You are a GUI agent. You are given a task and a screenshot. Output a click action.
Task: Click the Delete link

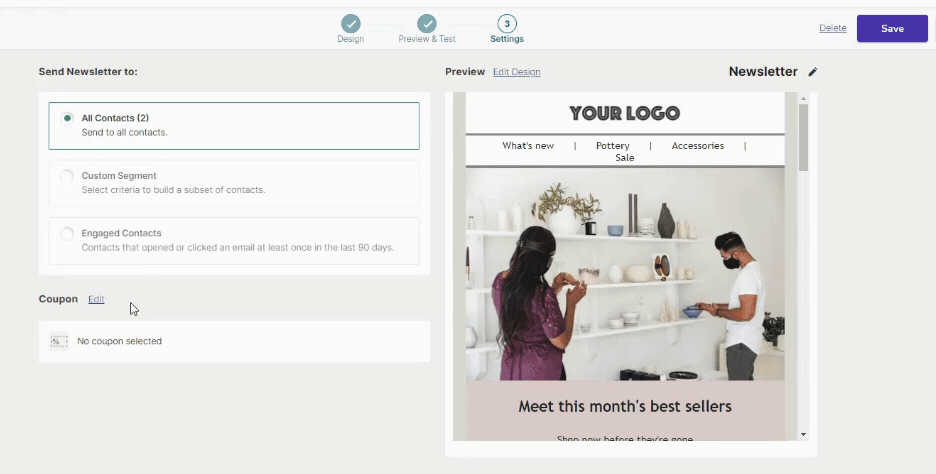point(832,28)
